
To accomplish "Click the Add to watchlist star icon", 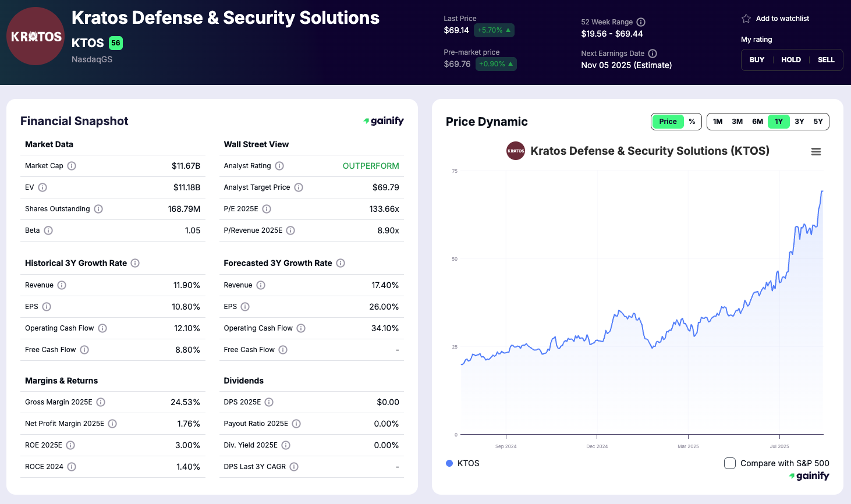I will pyautogui.click(x=746, y=19).
